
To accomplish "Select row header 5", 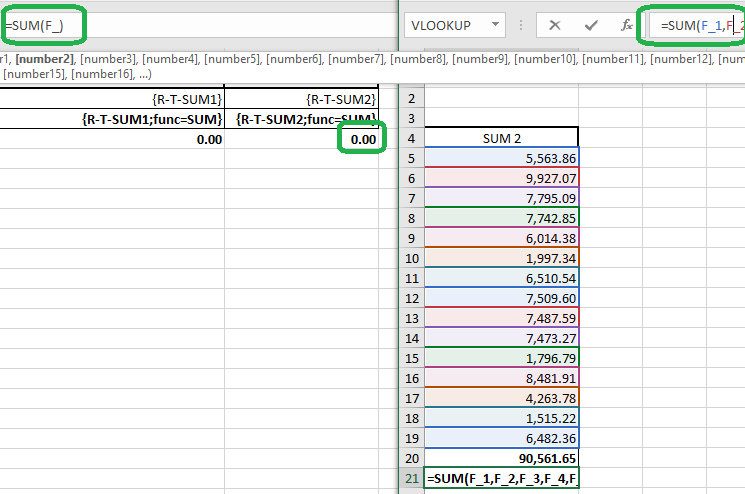I will pos(411,159).
